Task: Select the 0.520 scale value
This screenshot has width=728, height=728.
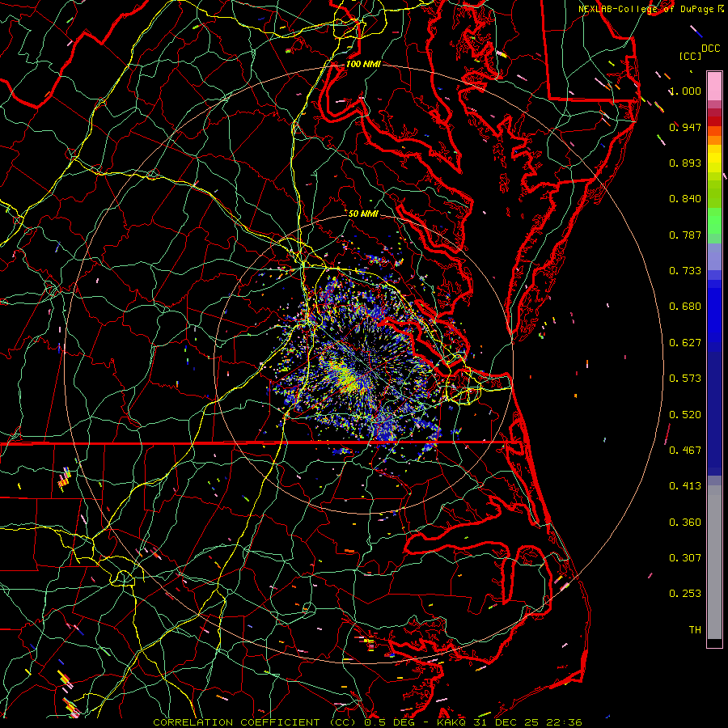Action: (x=685, y=415)
